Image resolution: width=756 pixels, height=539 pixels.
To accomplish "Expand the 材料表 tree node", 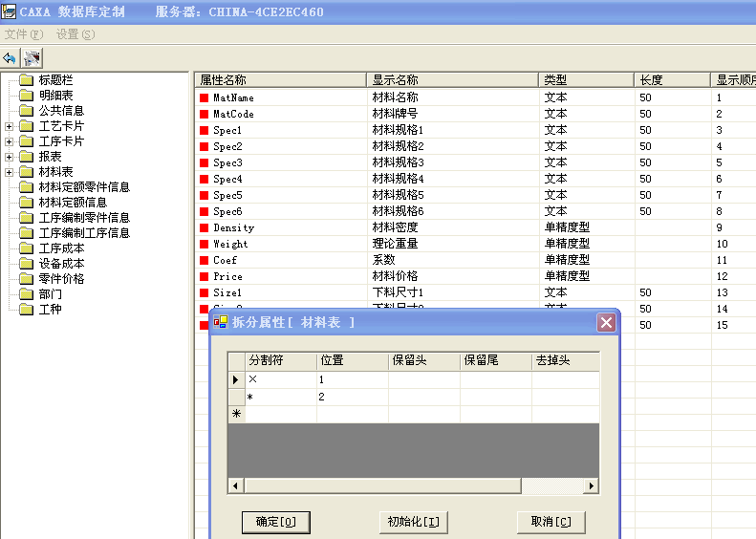I will click(9, 172).
